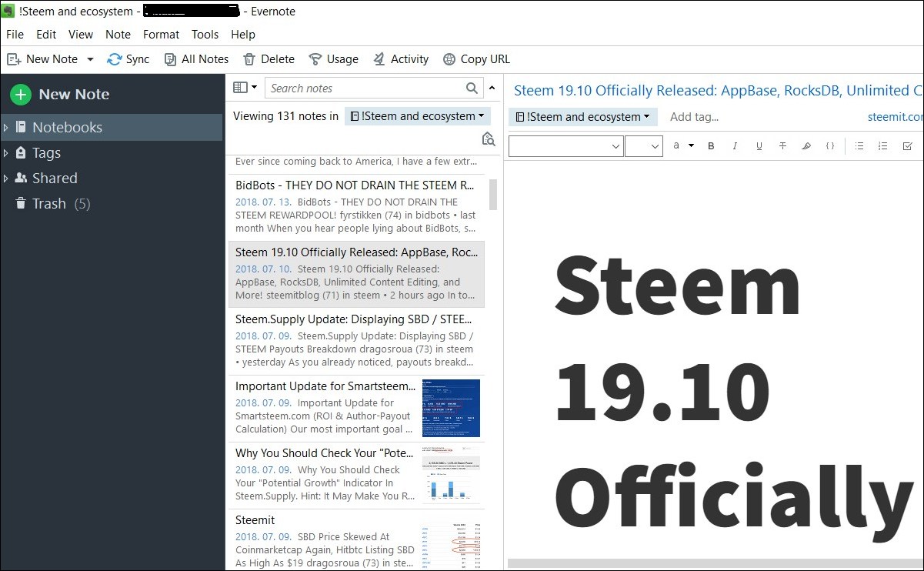This screenshot has width=924, height=571.
Task: Click the Potential Growth note's chart thumbnail
Action: pos(451,476)
